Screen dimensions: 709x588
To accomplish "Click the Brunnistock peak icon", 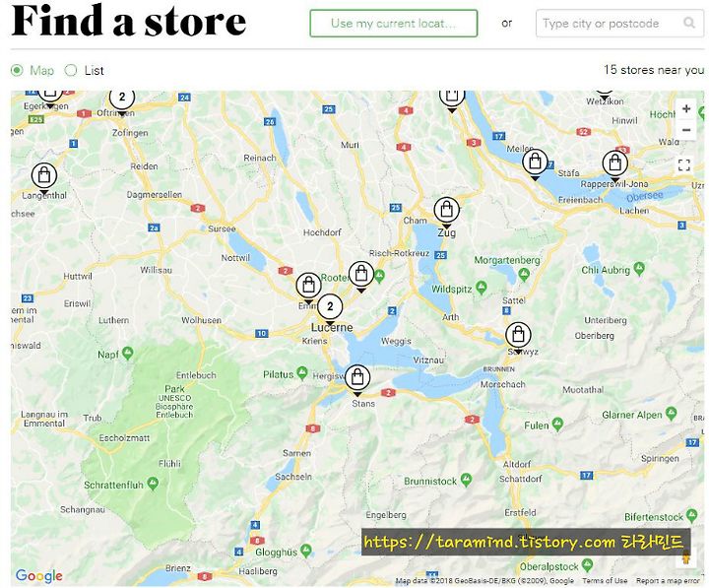I will click(x=466, y=480).
